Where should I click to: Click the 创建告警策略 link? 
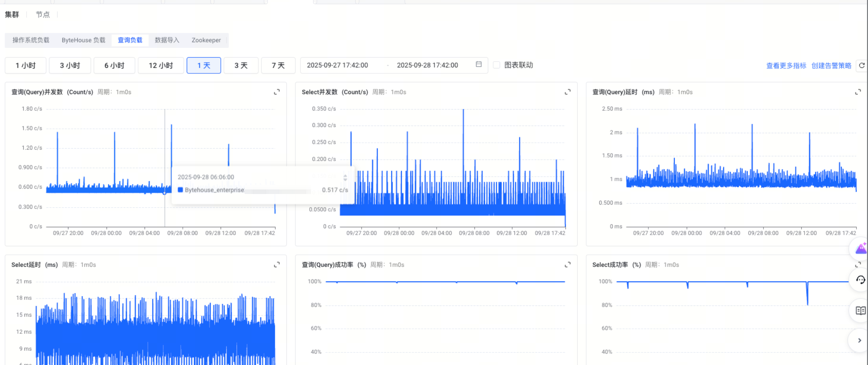[831, 66]
